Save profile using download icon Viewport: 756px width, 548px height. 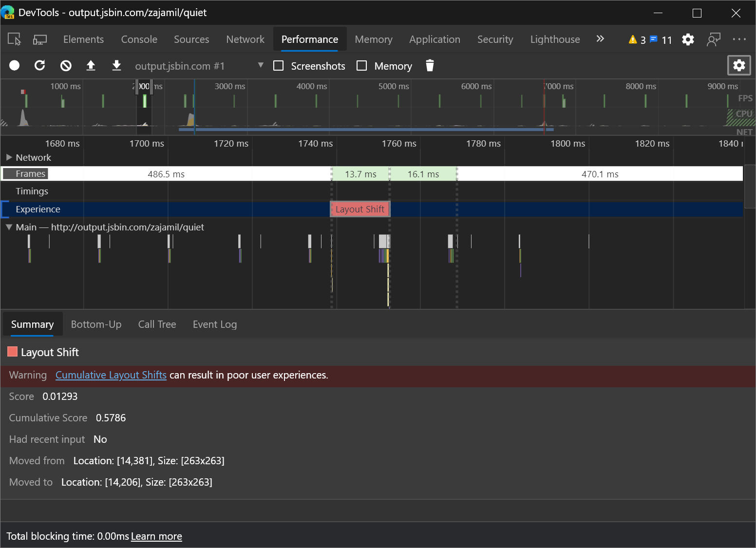116,65
